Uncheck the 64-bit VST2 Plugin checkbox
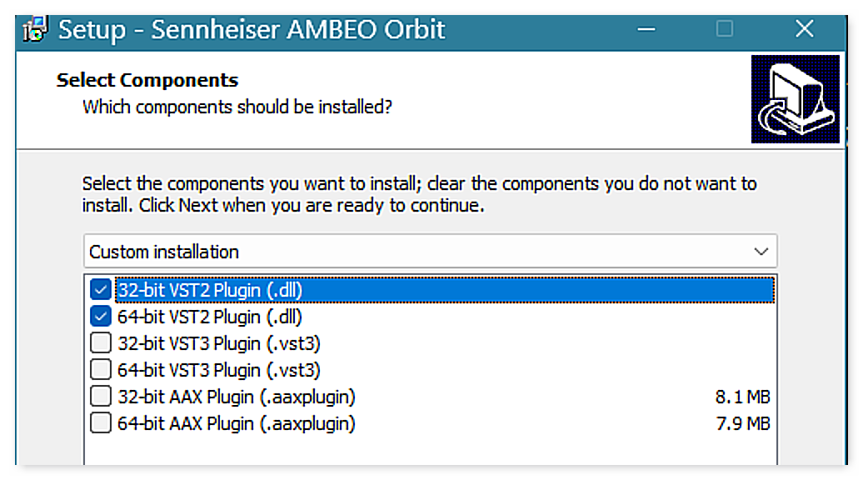 101,317
